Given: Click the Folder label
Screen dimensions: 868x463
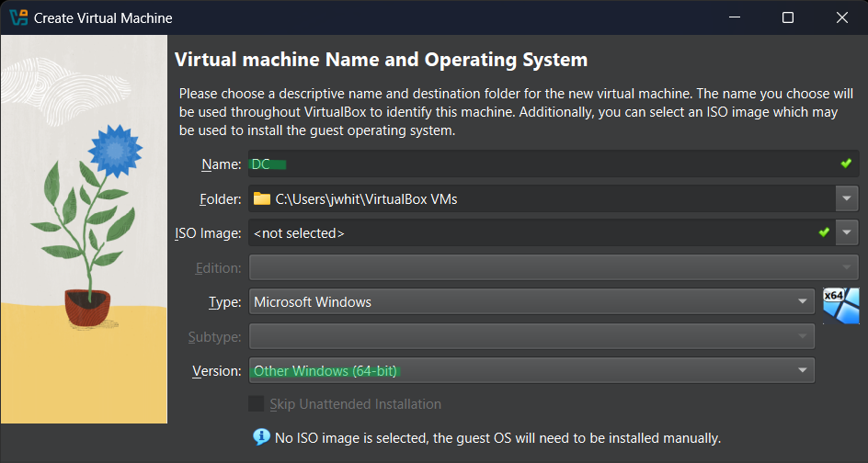Looking at the screenshot, I should (221, 198).
